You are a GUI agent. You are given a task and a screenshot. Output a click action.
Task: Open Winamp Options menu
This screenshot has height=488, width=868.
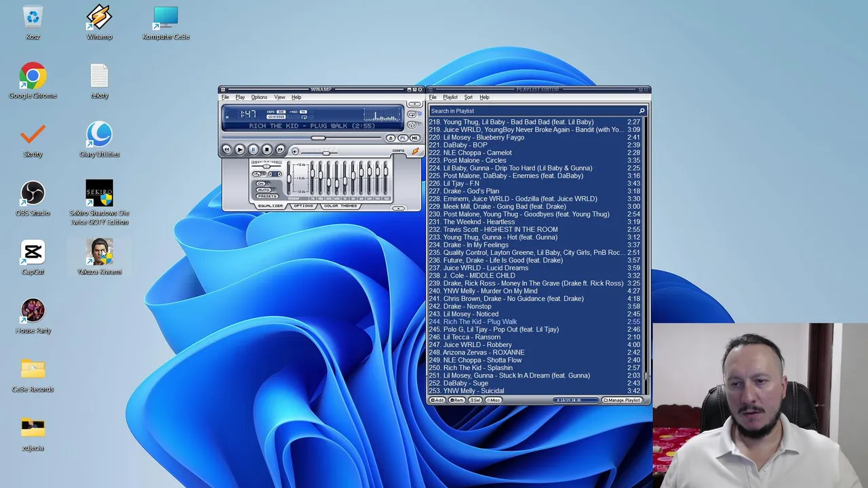259,97
